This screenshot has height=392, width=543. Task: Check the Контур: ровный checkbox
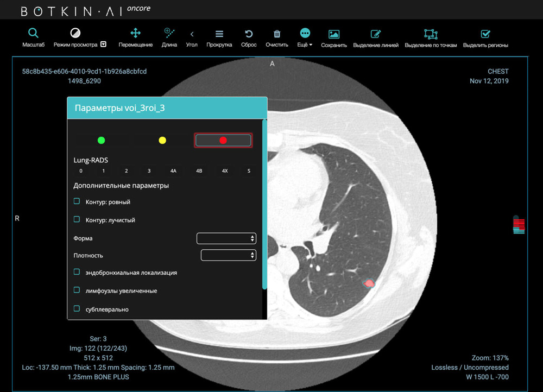point(77,201)
